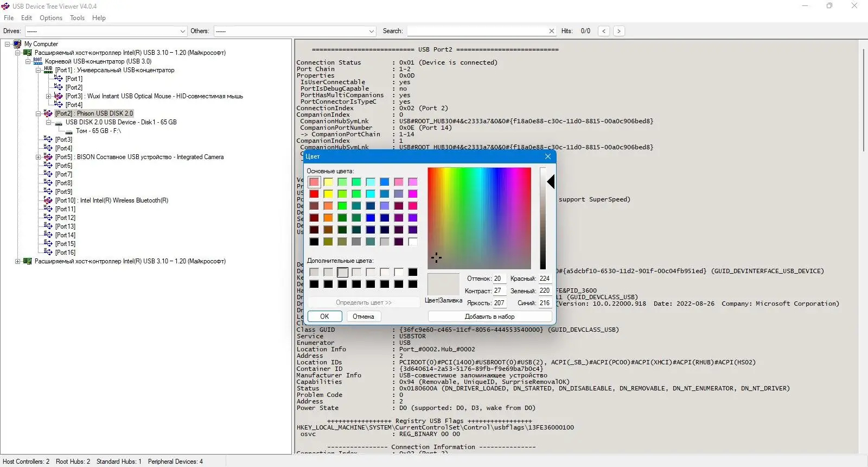Screen dimensions: 868x467
Task: Click the Port3 USB port icon under root hub
Action: (48, 140)
